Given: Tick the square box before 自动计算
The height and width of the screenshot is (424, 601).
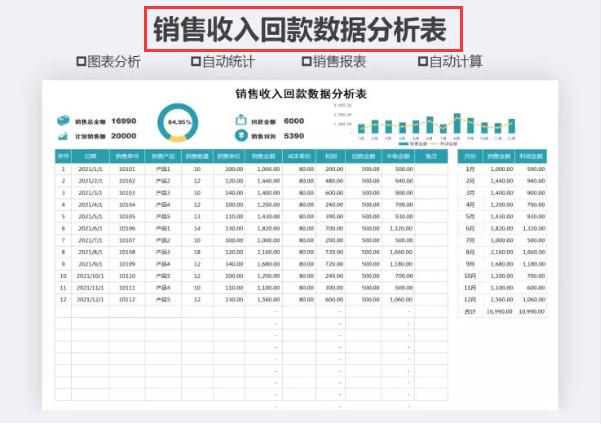Looking at the screenshot, I should 422,61.
